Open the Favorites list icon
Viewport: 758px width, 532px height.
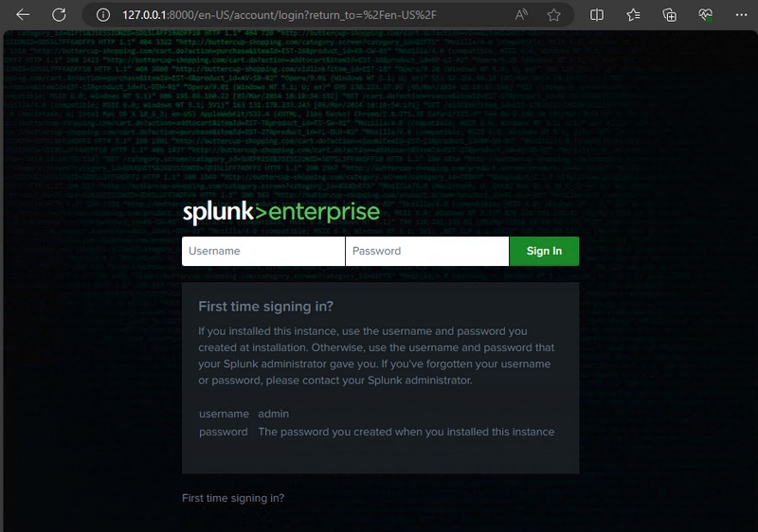633,15
